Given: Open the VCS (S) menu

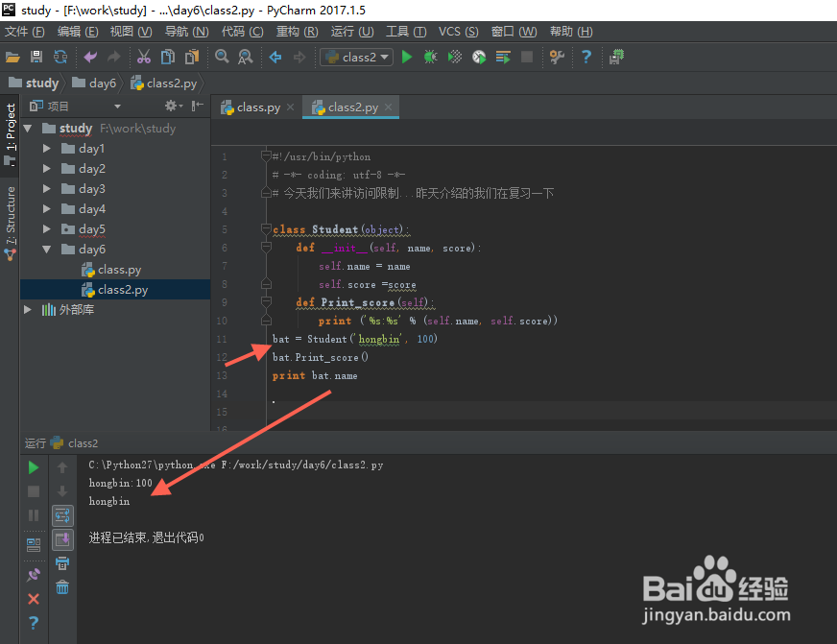Looking at the screenshot, I should tap(459, 32).
